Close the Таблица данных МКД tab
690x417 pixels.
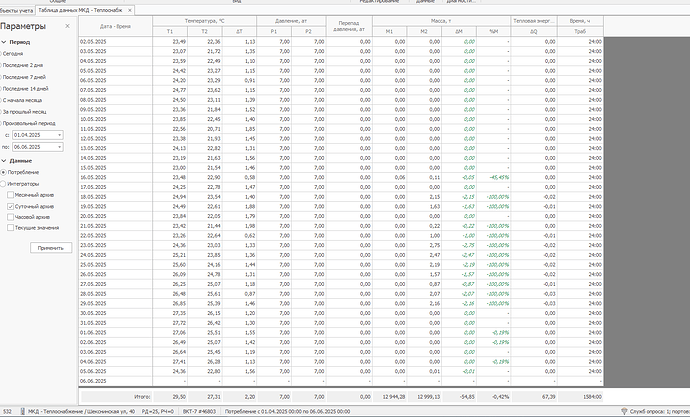(129, 10)
